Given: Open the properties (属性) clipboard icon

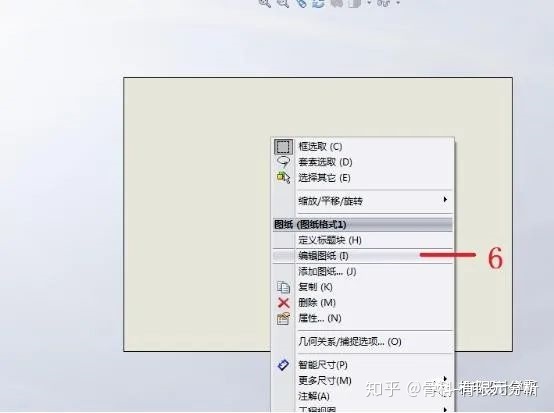Looking at the screenshot, I should [x=283, y=318].
